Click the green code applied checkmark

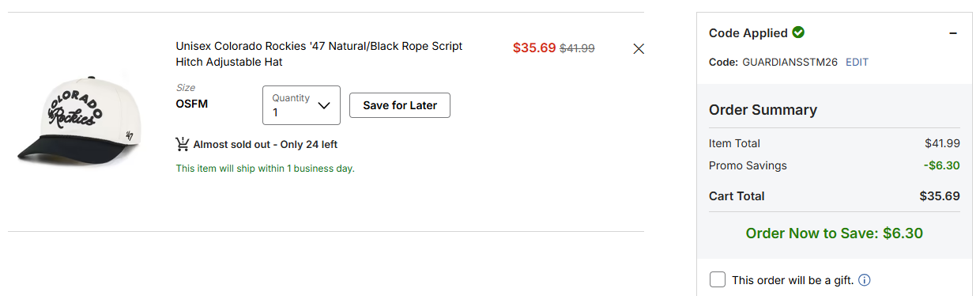click(x=798, y=32)
